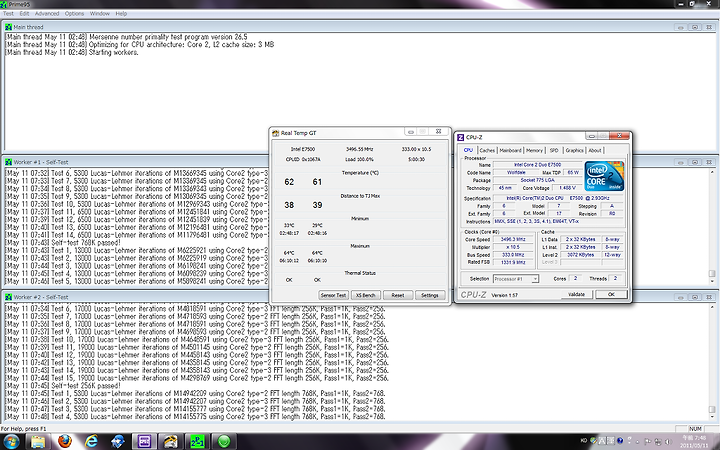Click the KO language indicator

(584, 440)
